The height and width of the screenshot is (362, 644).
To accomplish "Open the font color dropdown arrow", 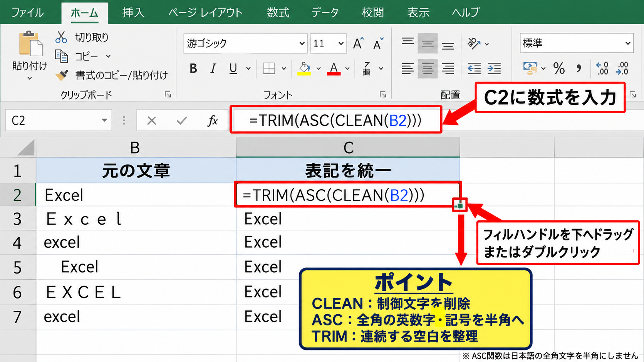I will [347, 68].
